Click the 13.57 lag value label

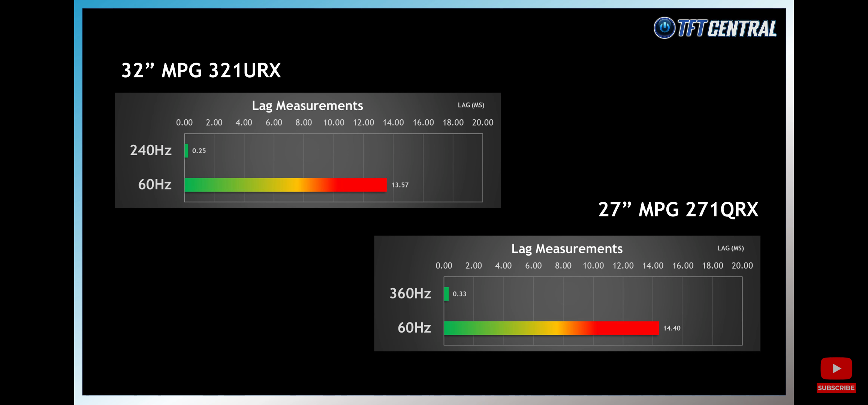pos(400,185)
